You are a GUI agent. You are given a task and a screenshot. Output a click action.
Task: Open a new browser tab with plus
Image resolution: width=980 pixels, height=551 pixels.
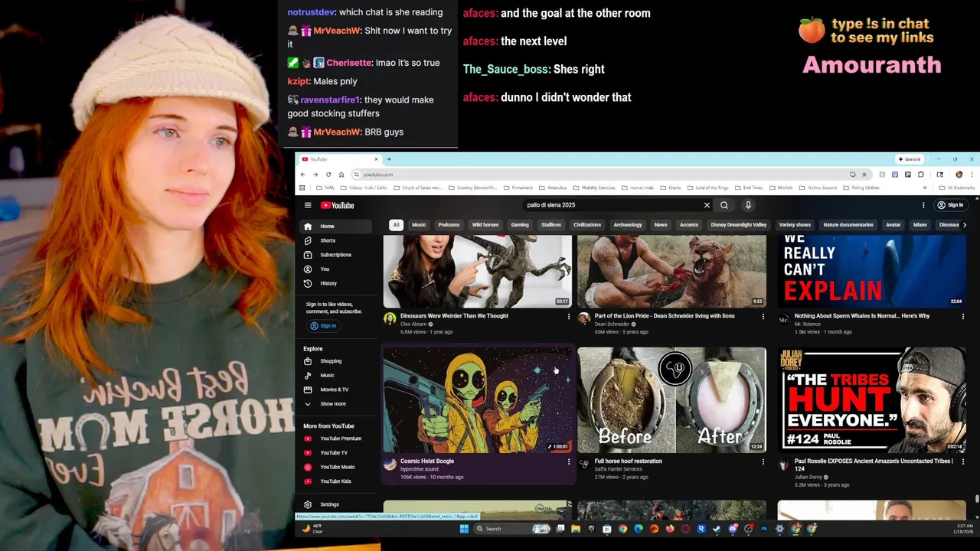[389, 159]
